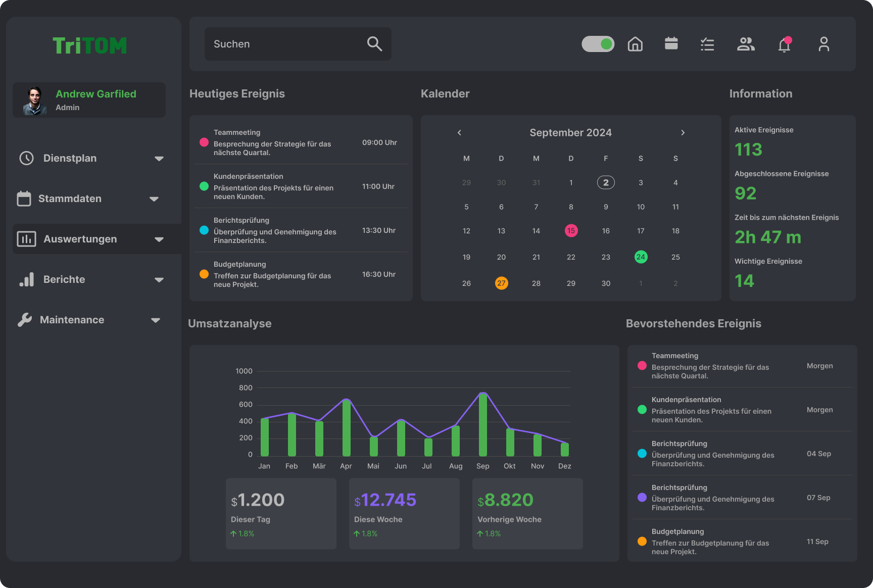
Task: Go to previous month in calendar
Action: (459, 133)
